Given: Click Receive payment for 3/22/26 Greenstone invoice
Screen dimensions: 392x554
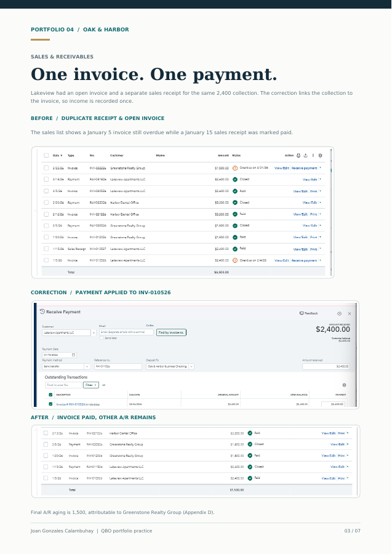Looking at the screenshot, I should 304,168.
